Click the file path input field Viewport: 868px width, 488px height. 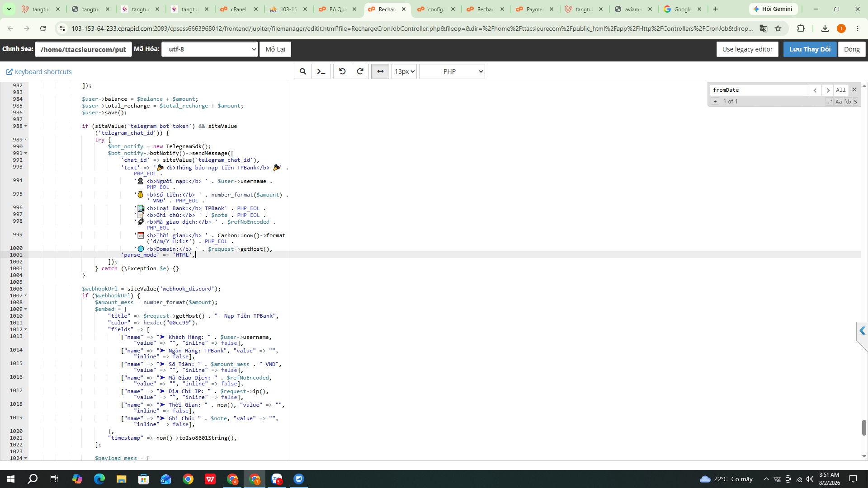click(83, 49)
